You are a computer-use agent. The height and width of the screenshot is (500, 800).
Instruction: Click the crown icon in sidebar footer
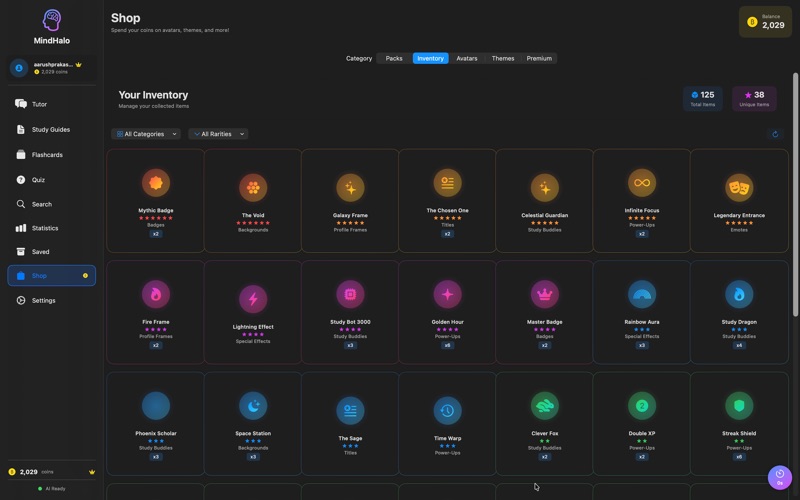click(x=92, y=472)
